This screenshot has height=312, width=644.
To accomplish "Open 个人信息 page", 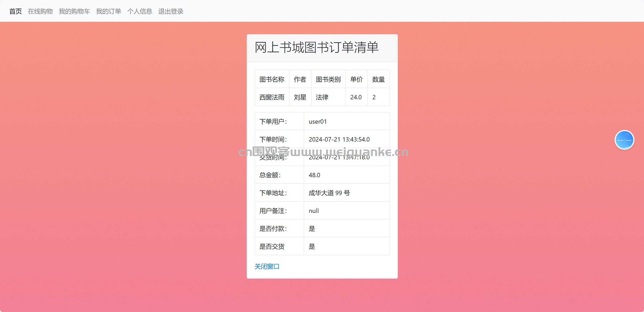I will (140, 11).
